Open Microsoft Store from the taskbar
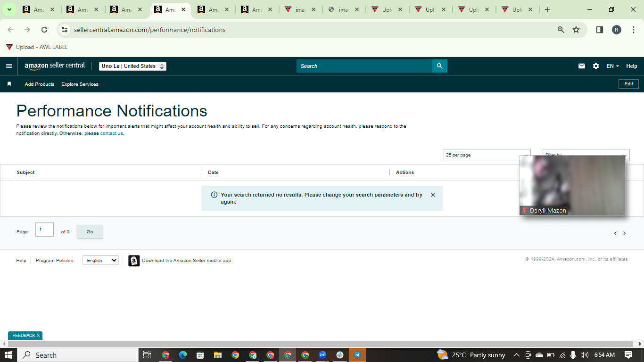 pyautogui.click(x=200, y=355)
